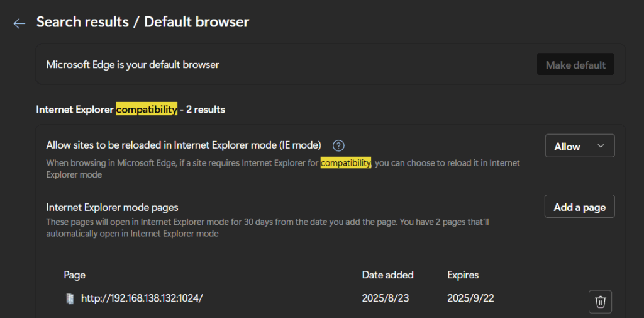Click the back arrow icon
Image resolution: width=644 pixels, height=318 pixels.
[19, 23]
